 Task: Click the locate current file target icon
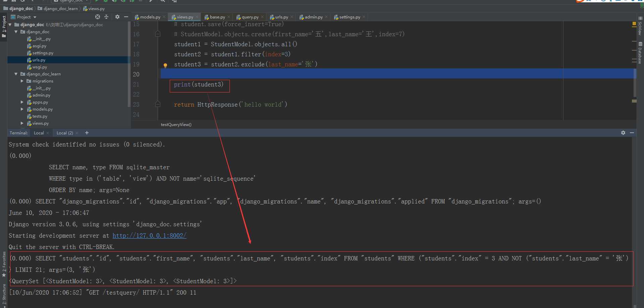click(98, 17)
